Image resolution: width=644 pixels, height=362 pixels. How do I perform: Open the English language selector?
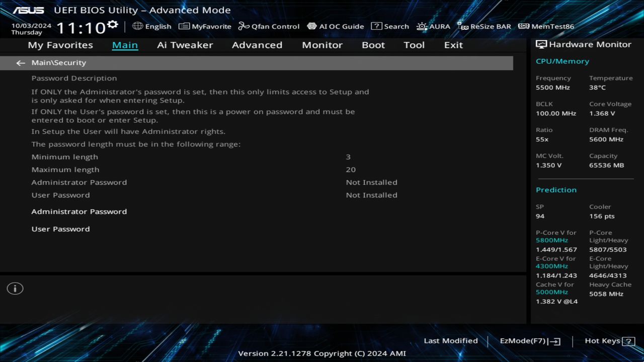152,26
